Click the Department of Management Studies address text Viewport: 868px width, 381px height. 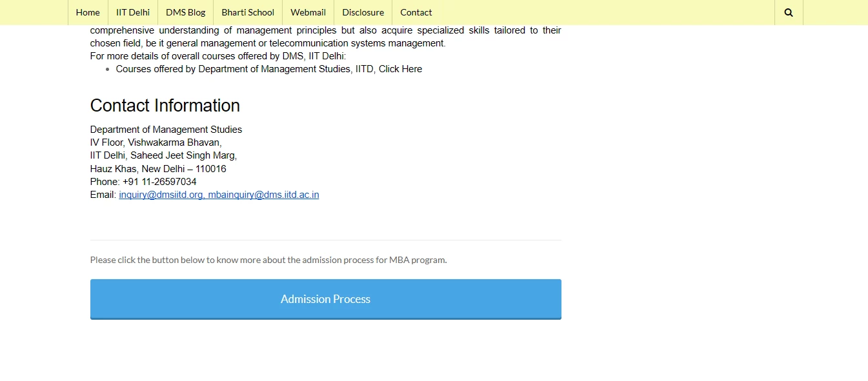(x=166, y=129)
